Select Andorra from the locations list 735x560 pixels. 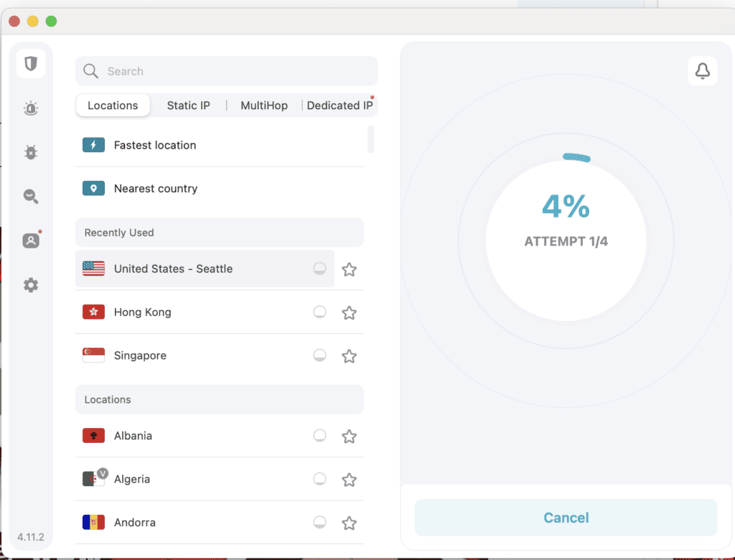click(x=134, y=523)
